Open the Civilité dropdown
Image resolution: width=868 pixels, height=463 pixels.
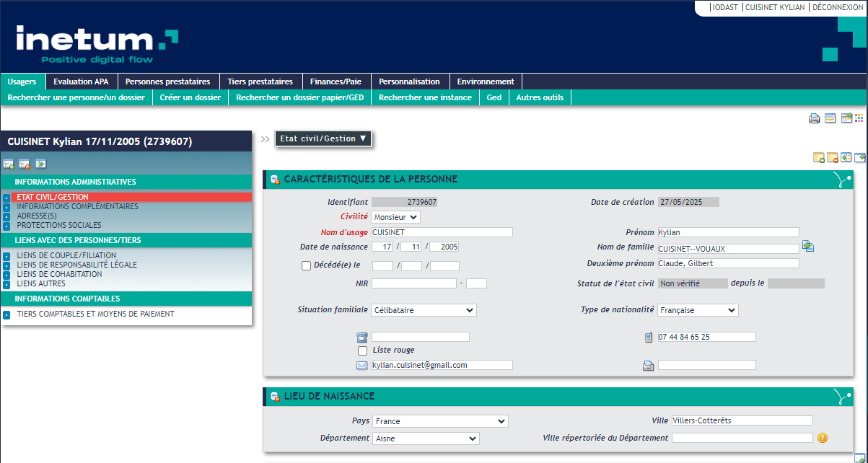pos(395,217)
